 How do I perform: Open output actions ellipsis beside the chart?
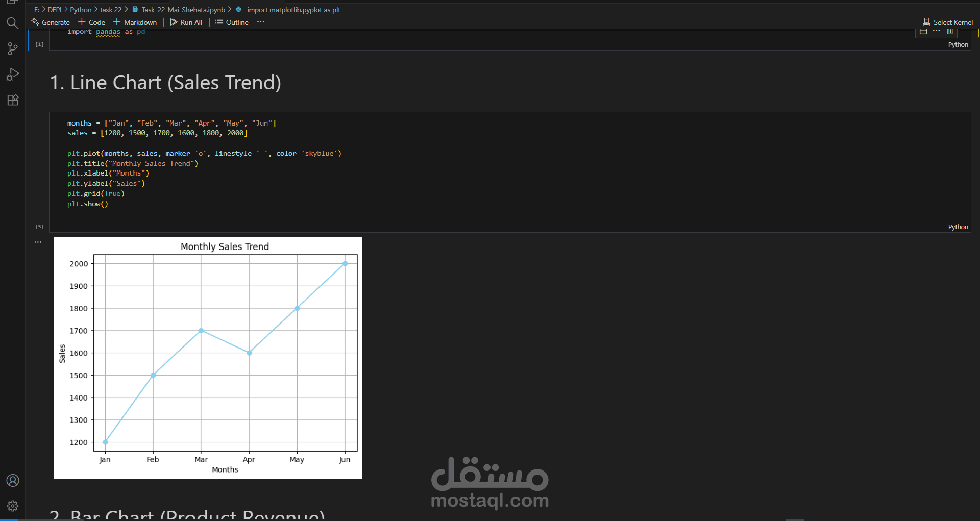coord(38,242)
